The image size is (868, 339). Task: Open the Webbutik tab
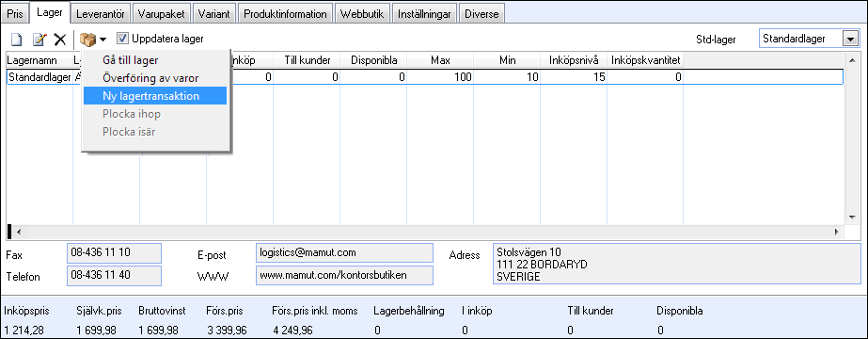coord(364,14)
